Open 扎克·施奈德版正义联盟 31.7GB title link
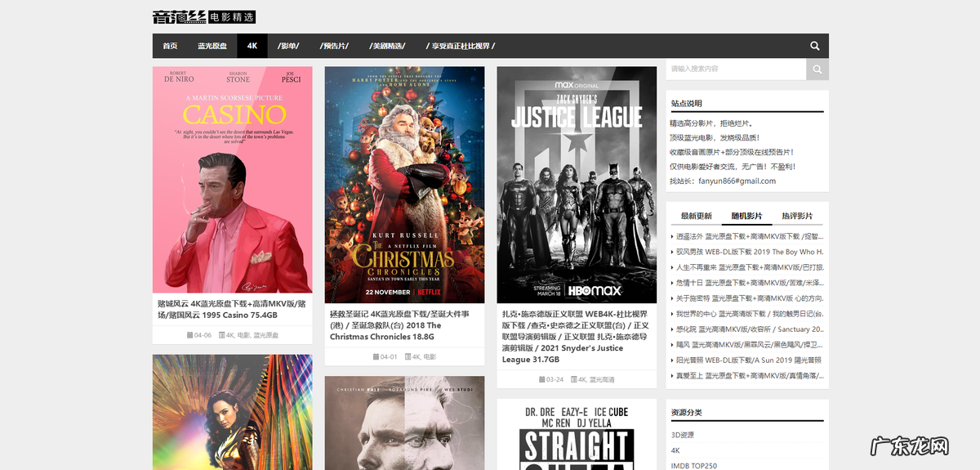Viewport: 980px width, 470px height. pos(574,336)
